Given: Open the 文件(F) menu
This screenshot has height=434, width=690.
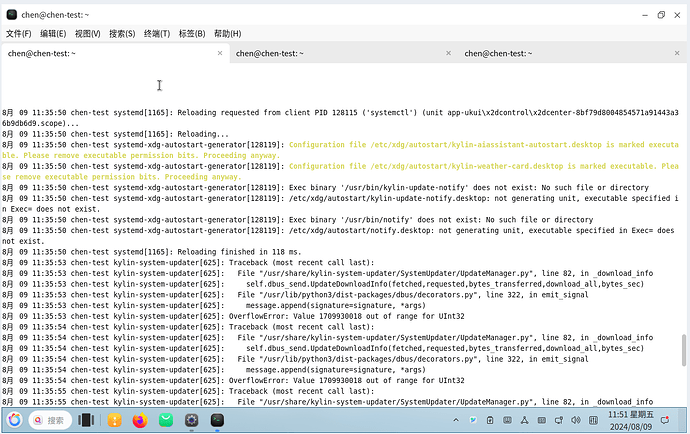Looking at the screenshot, I should pyautogui.click(x=18, y=33).
